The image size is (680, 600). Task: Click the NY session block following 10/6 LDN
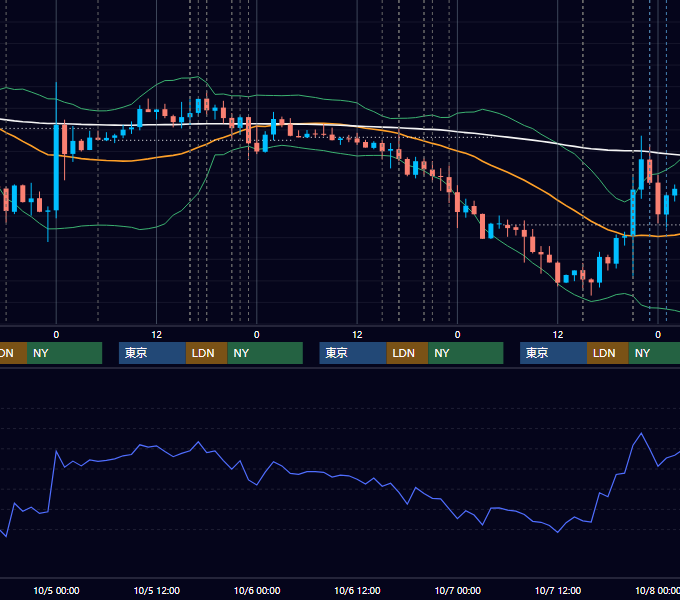pos(466,353)
